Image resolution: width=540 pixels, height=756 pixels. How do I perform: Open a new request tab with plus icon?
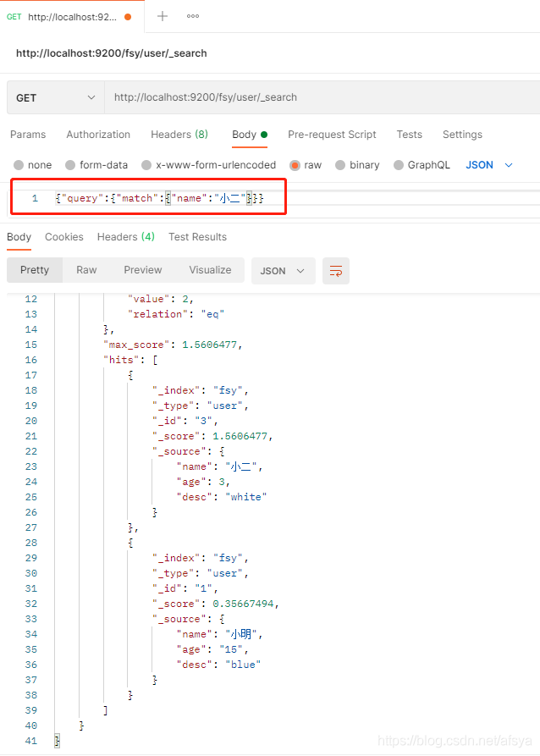click(x=163, y=16)
